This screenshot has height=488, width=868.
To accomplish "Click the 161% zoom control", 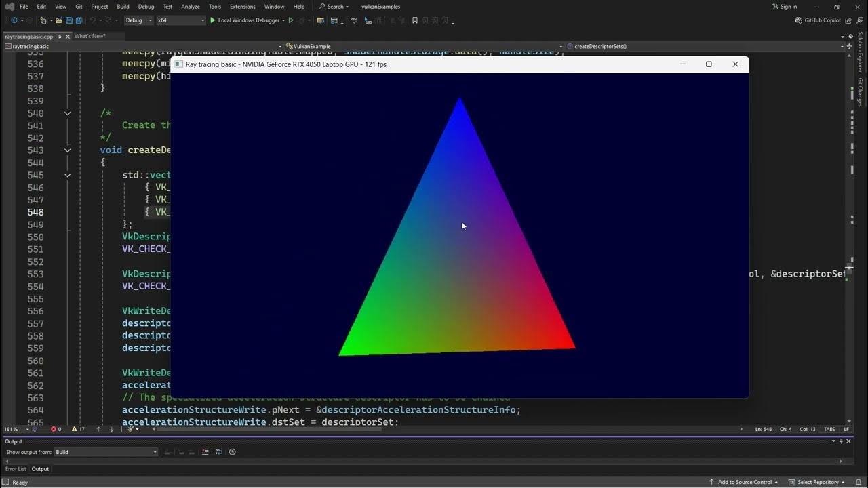I will pyautogui.click(x=10, y=429).
